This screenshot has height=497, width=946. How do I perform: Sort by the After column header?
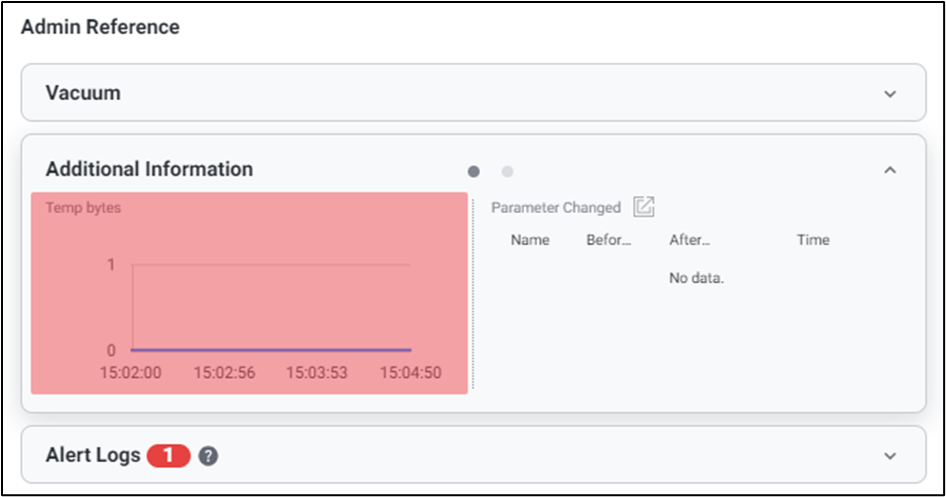689,240
